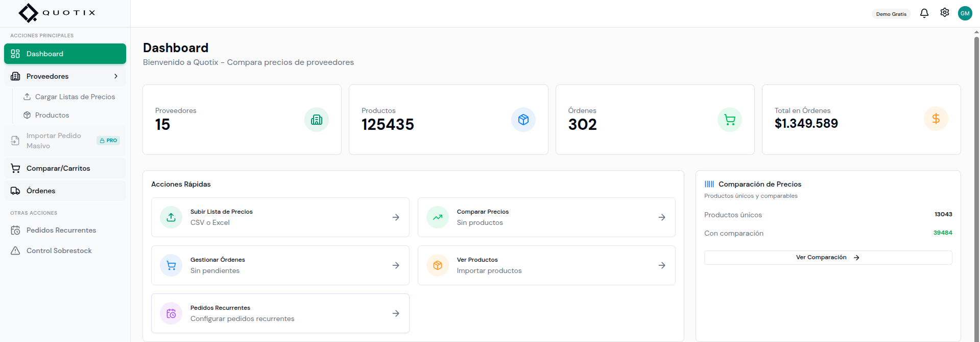Expand the Proveedores sidebar chevron
Image resolution: width=980 pixels, height=342 pixels.
click(x=116, y=76)
